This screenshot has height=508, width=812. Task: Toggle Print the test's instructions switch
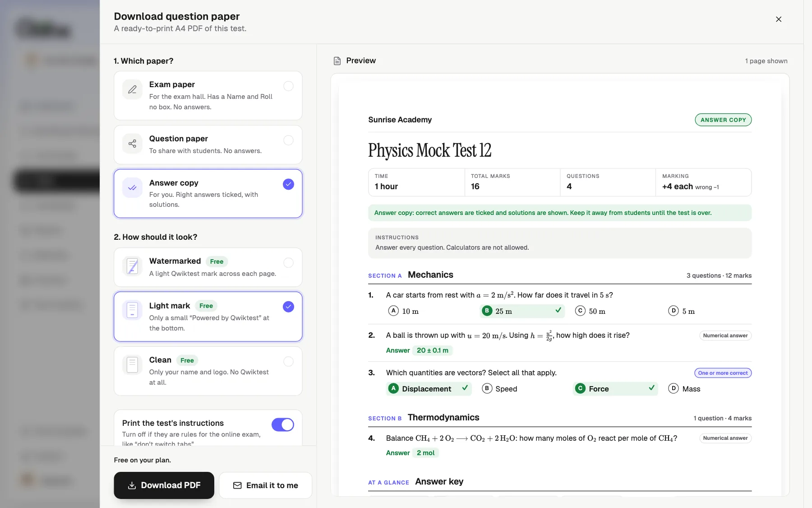283,424
